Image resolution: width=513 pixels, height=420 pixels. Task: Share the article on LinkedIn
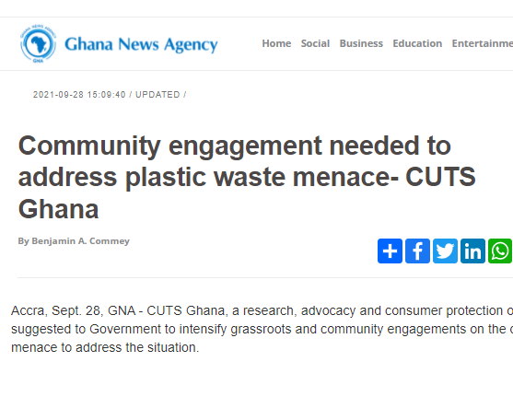coord(472,251)
